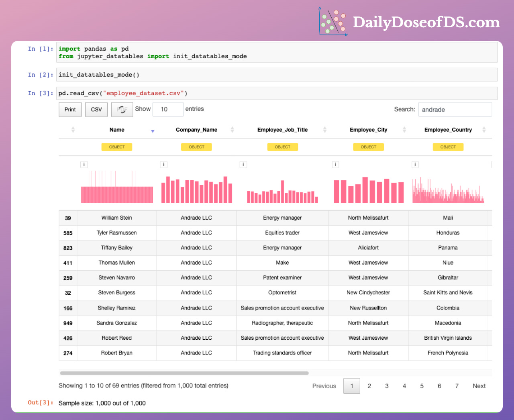
Task: Toggle sorting on Employee_Job_Title column
Action: tap(325, 129)
